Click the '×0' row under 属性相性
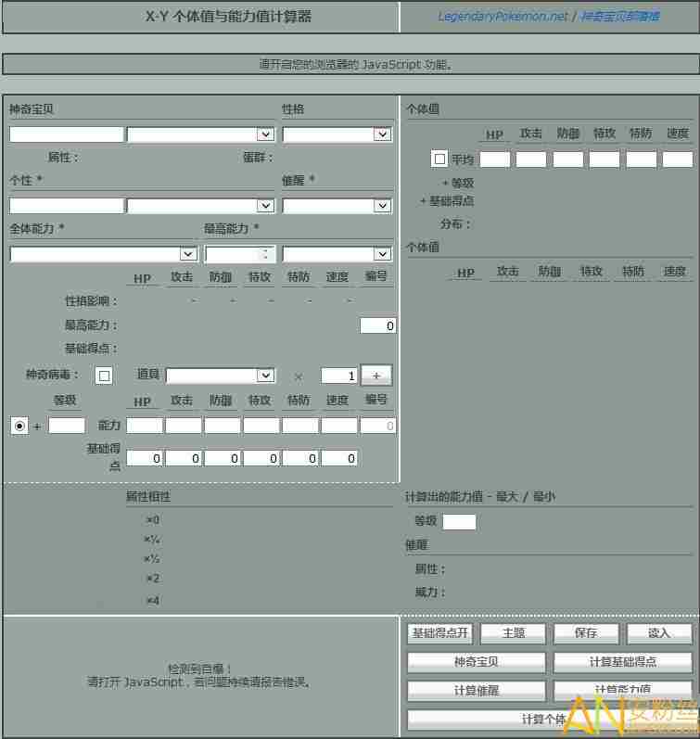This screenshot has height=739, width=700. pyautogui.click(x=153, y=520)
